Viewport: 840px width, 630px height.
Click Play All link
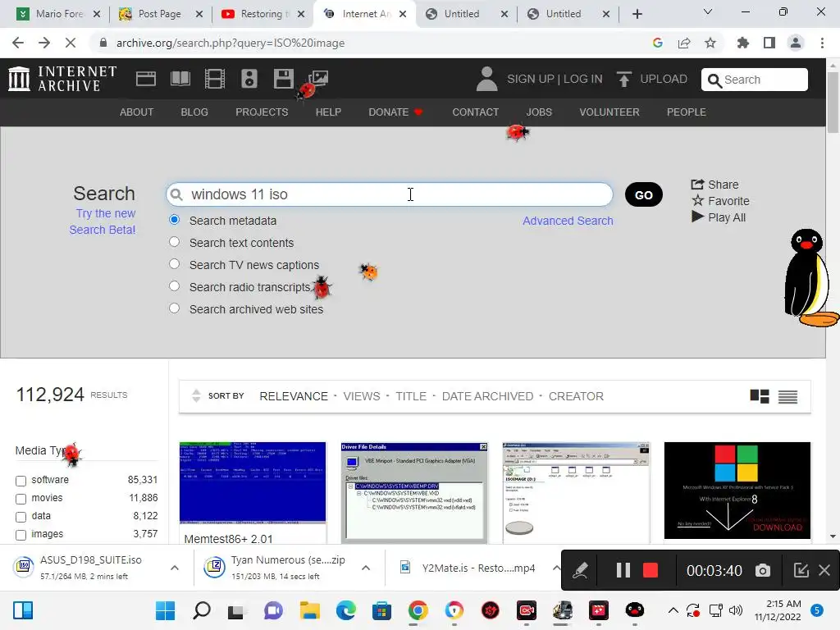pyautogui.click(x=719, y=217)
